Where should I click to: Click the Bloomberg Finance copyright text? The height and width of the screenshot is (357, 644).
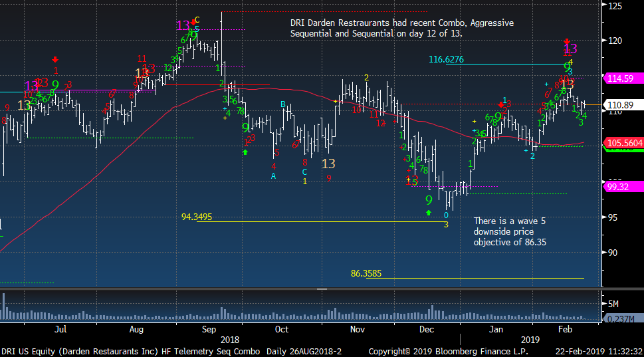click(x=449, y=352)
